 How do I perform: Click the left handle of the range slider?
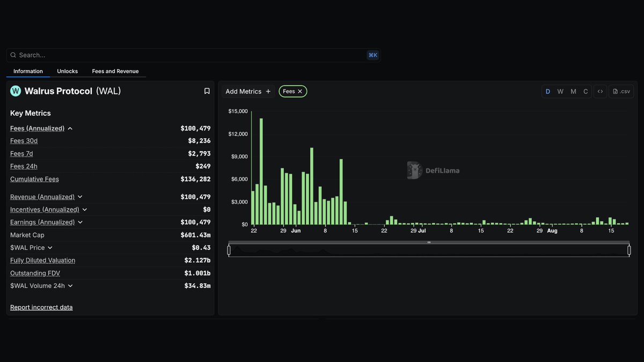[229, 250]
